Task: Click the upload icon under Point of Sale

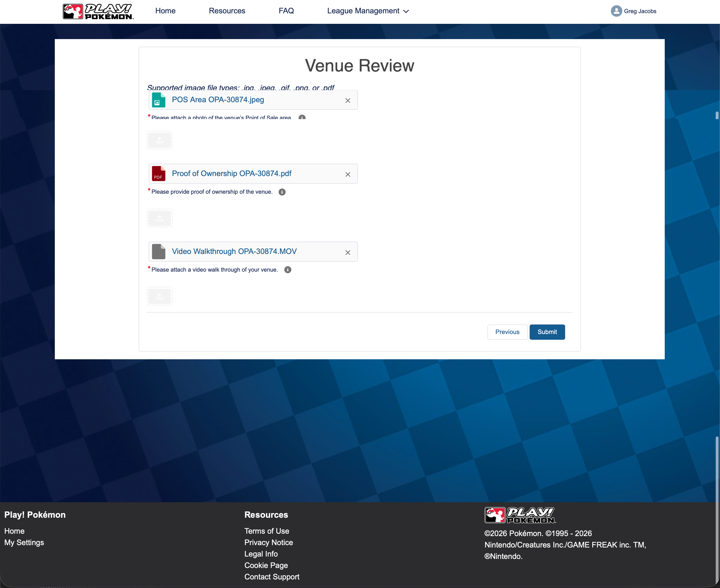Action: pos(160,140)
